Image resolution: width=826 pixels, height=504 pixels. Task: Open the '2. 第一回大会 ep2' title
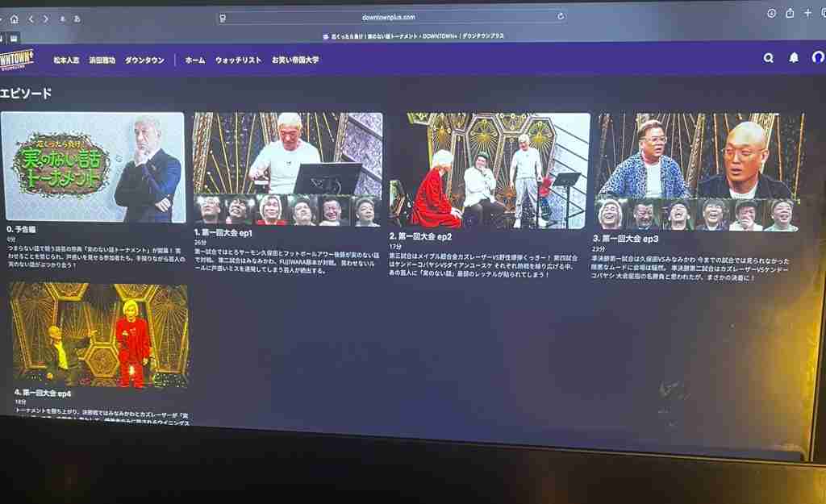420,236
